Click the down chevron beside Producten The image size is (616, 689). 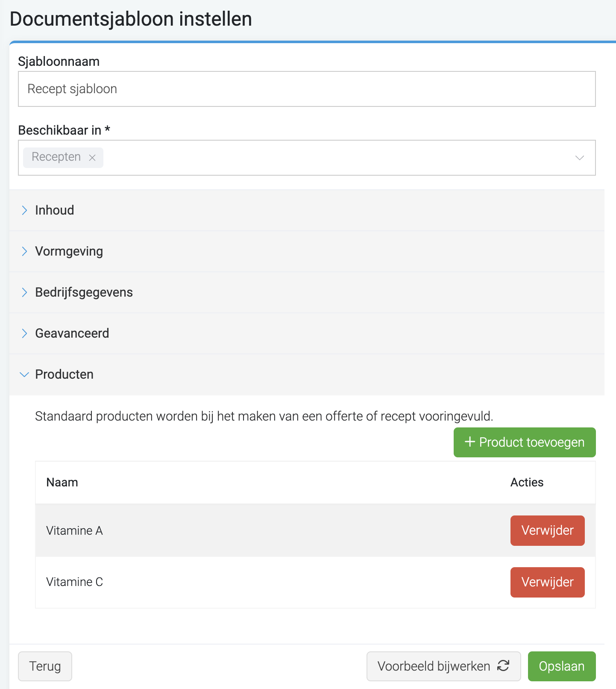(24, 374)
